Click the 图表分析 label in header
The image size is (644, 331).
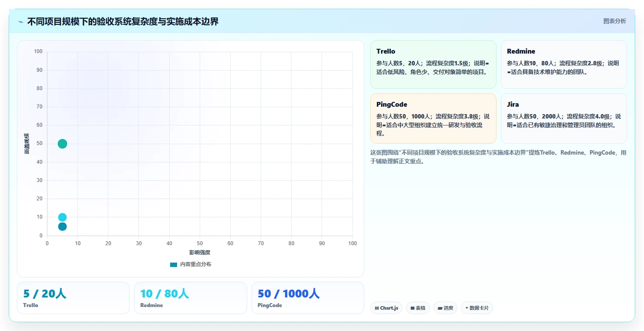tap(614, 21)
